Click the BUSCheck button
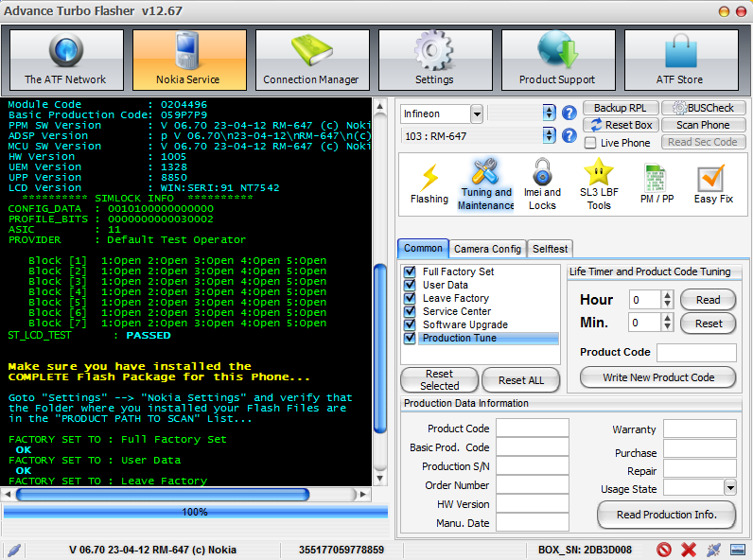The image size is (753, 560). pos(704,108)
